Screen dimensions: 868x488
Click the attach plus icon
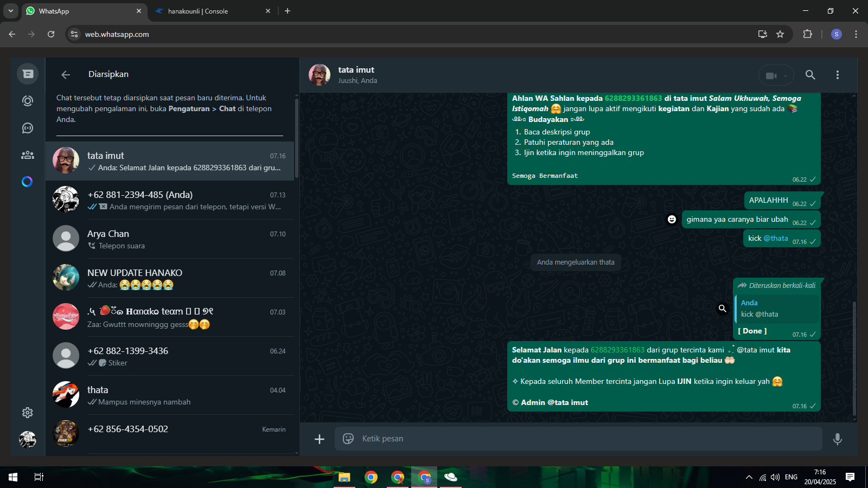pyautogui.click(x=320, y=439)
